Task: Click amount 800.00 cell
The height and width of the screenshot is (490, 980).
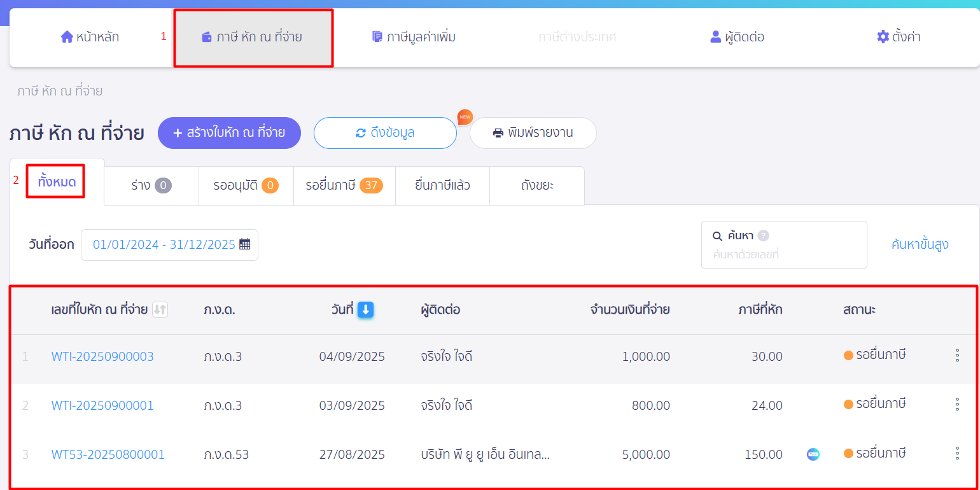Action: 651,405
